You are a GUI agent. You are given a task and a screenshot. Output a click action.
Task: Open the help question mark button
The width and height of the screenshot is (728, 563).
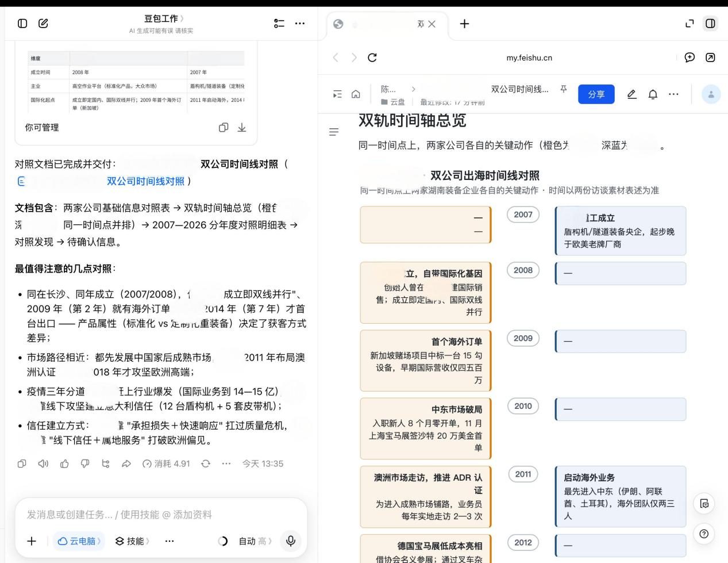click(704, 534)
